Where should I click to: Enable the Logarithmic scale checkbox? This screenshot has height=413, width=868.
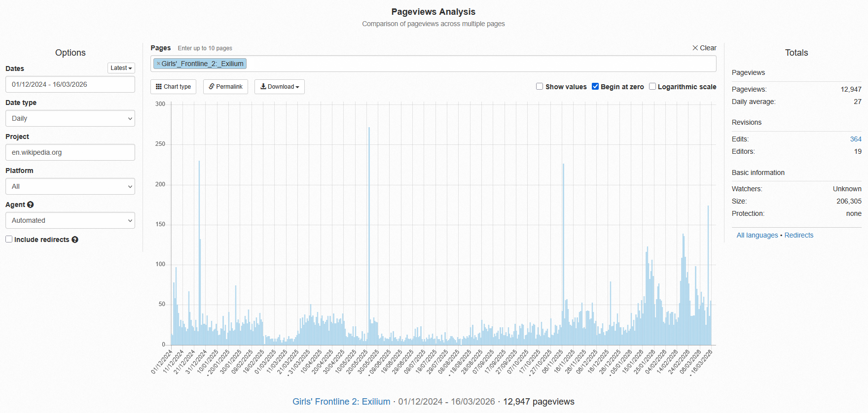(x=652, y=86)
